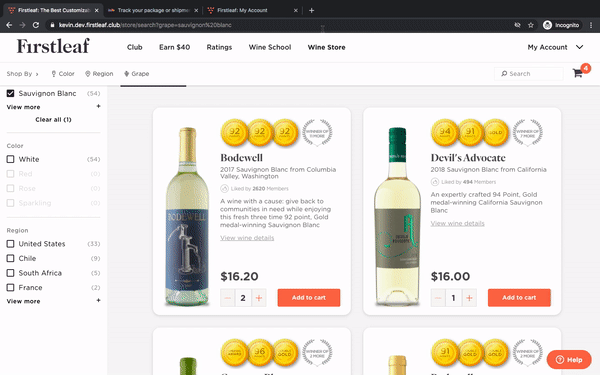The image size is (600, 375).
Task: View Devil's Advocate wine details
Action: tap(458, 223)
